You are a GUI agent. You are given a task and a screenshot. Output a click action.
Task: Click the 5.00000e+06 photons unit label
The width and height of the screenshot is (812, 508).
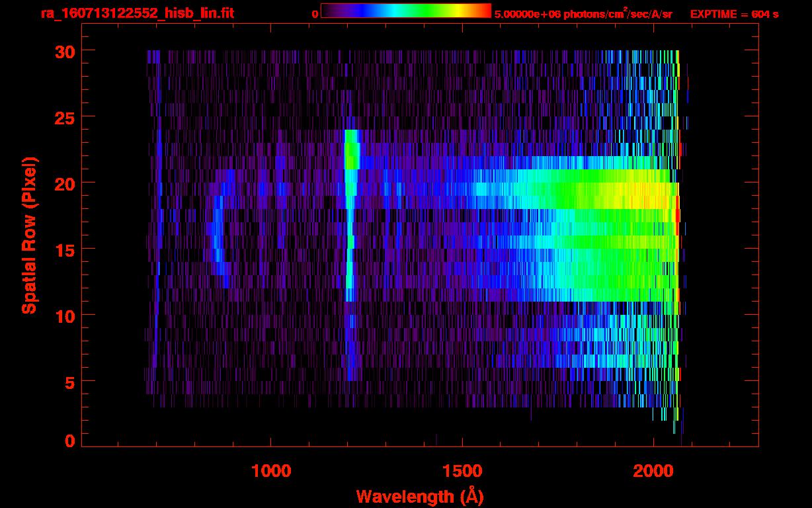pos(583,14)
